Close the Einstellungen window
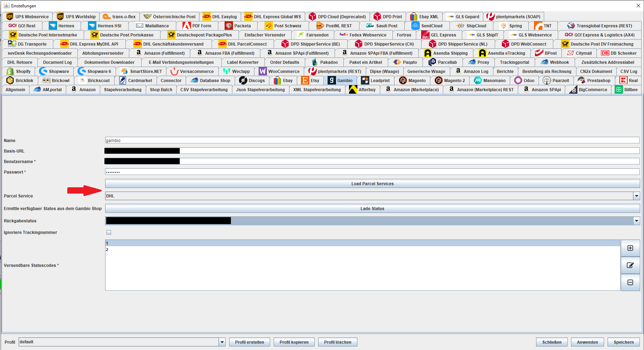Image resolution: width=644 pixels, height=350 pixels. point(638,6)
